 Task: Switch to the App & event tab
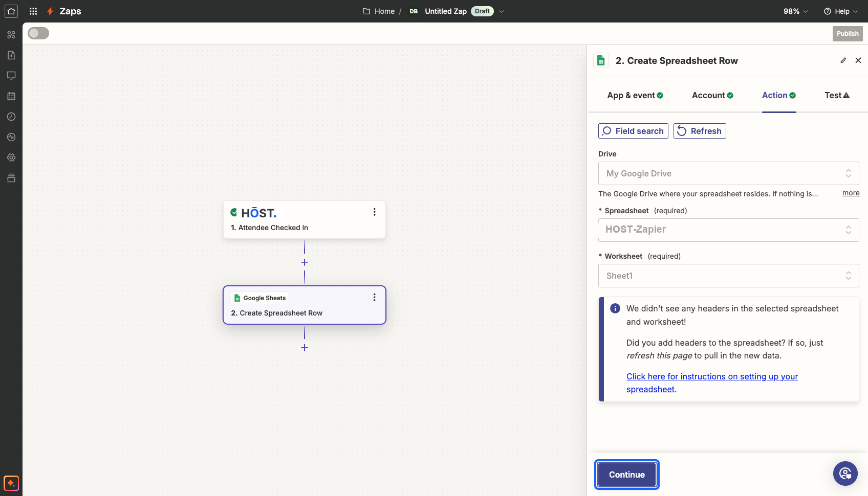point(635,95)
